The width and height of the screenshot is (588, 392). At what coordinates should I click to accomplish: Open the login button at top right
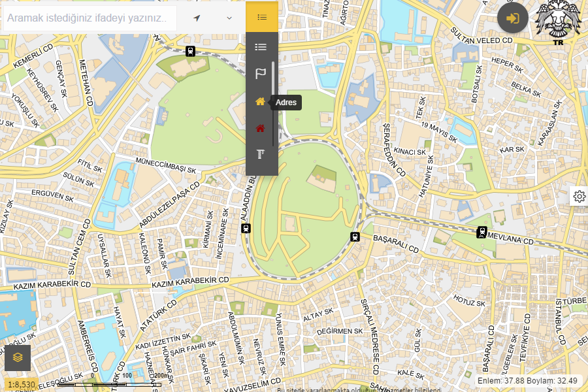click(513, 18)
